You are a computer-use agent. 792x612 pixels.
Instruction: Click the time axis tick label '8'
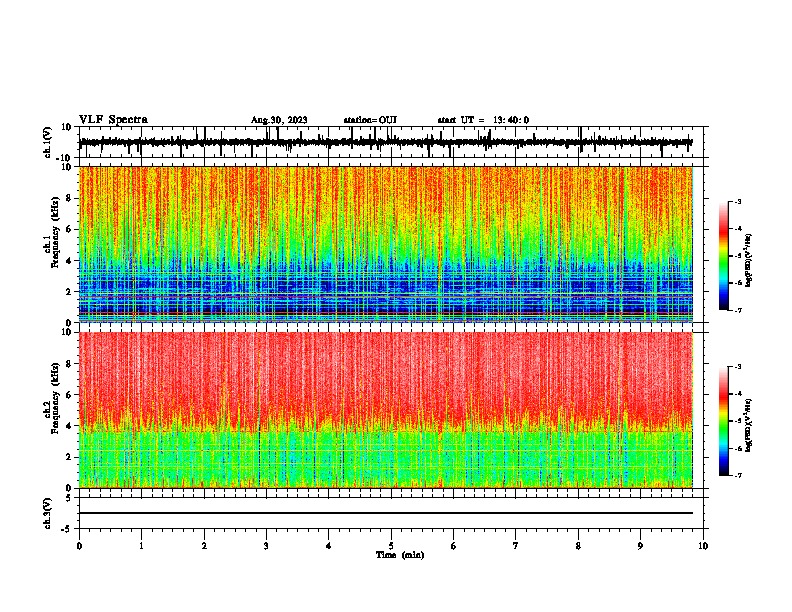coord(578,546)
